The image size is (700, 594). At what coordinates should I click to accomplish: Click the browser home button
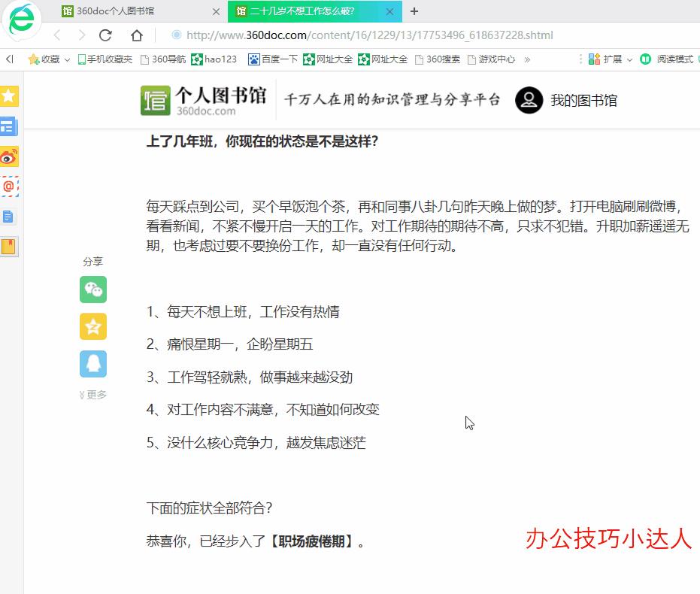[x=136, y=35]
